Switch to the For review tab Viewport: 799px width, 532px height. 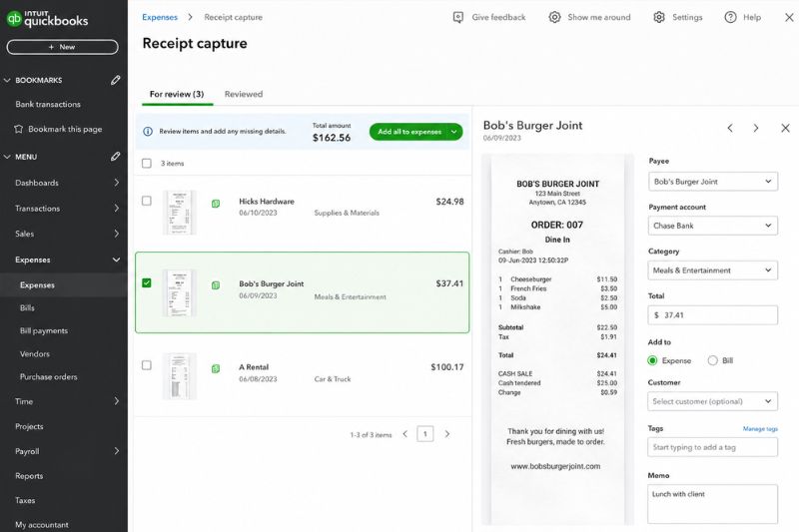(x=177, y=94)
